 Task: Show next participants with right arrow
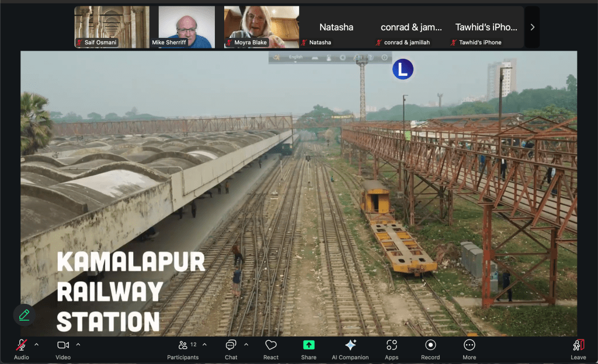[x=532, y=27]
